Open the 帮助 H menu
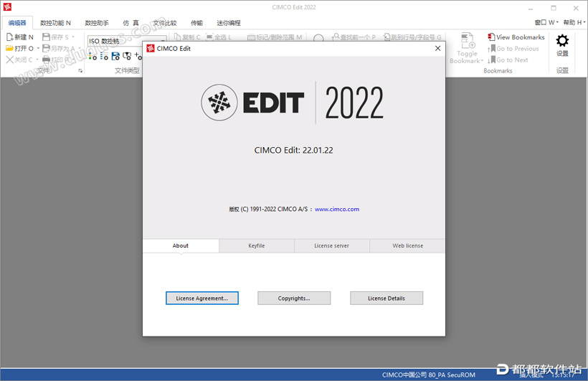The height and width of the screenshot is (381, 588). 574,22
